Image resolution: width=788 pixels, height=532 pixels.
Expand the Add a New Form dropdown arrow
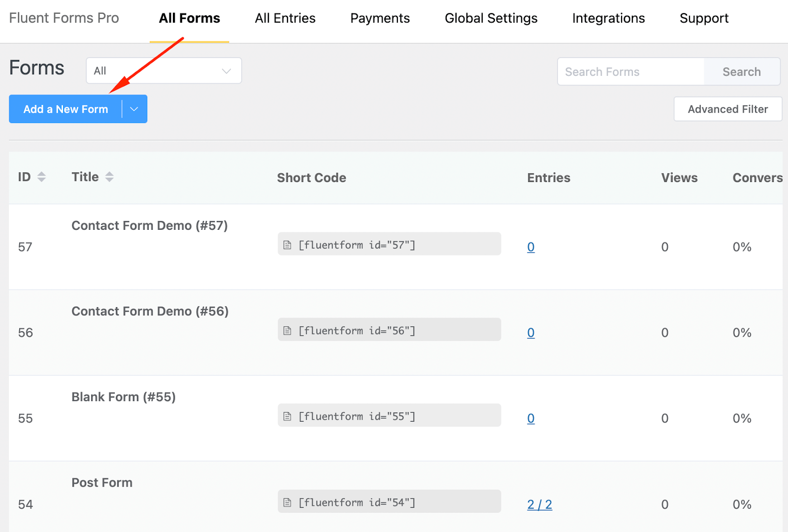coord(134,109)
